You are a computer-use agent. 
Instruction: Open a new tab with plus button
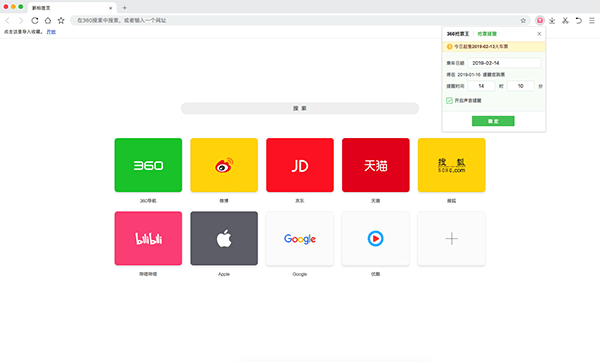124,8
